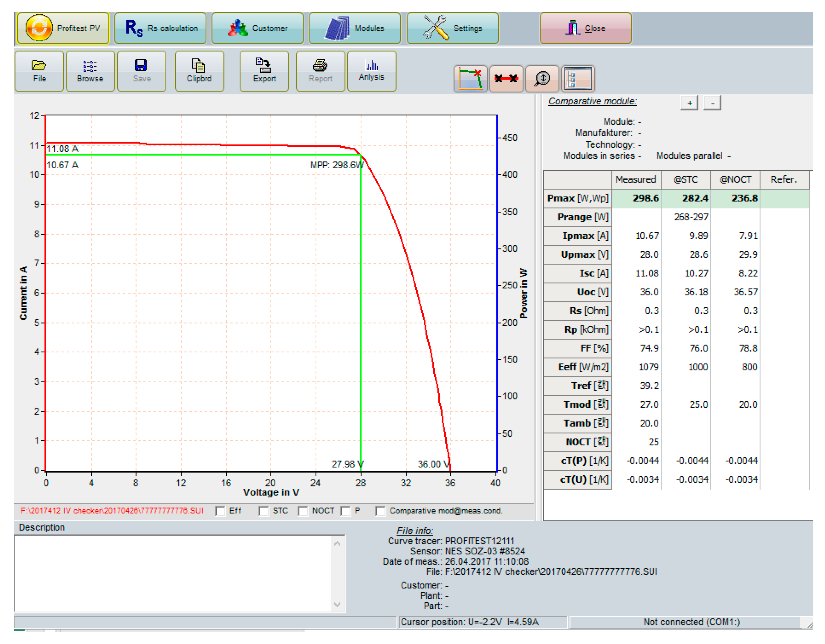Screen dimensions: 825x644
Task: Click MPP: 298.6W chart label
Action: click(x=337, y=165)
